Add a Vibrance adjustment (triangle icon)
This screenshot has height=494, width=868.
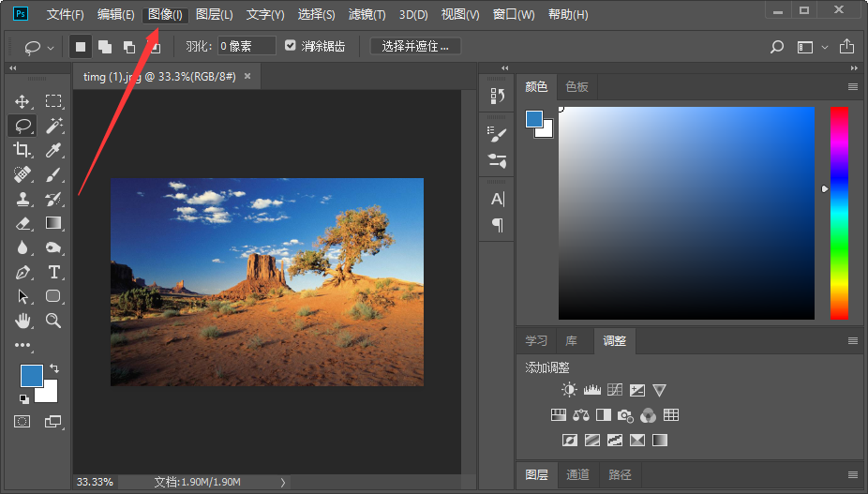[659, 391]
